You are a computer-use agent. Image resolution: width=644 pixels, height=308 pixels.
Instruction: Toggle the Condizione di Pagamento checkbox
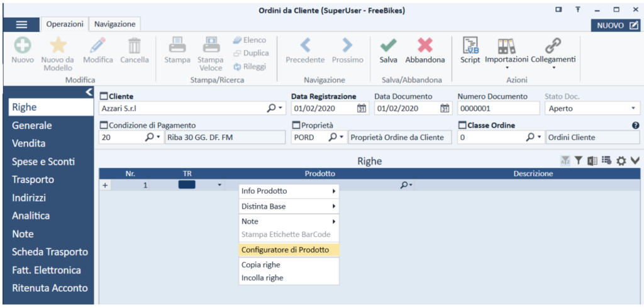point(104,125)
